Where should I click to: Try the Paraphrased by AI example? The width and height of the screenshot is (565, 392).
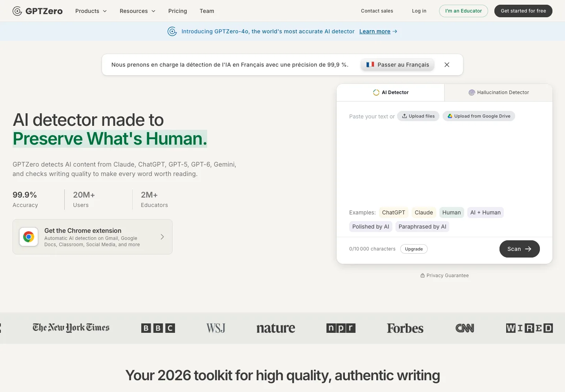click(422, 227)
